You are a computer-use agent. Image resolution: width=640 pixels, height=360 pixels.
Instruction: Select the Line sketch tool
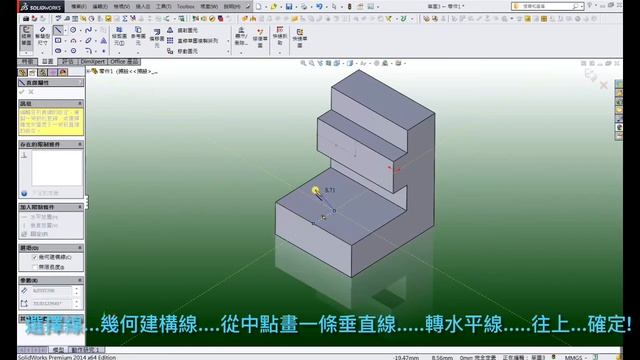(x=58, y=30)
